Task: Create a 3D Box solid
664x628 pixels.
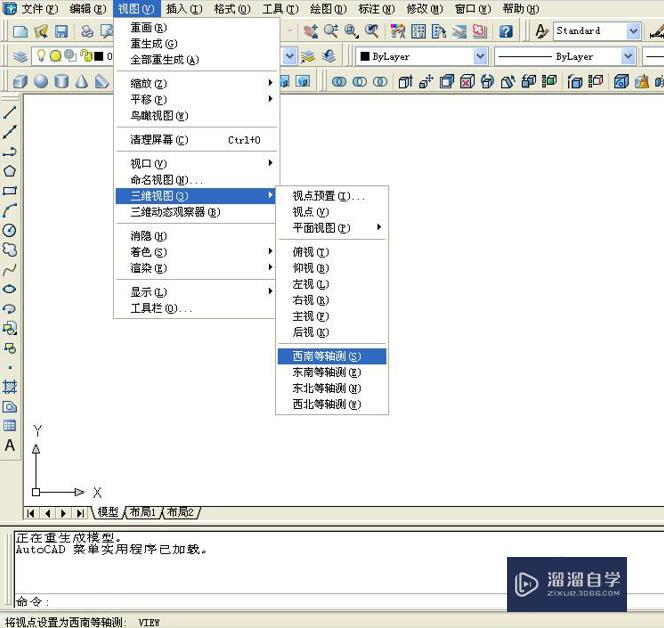Action: [20, 81]
